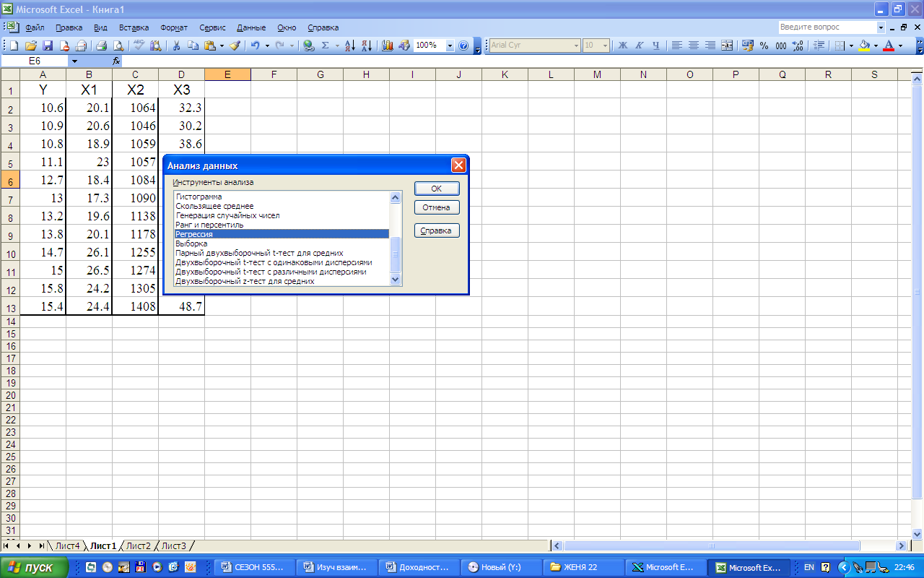Open the Вставка menu
Image resolution: width=924 pixels, height=578 pixels.
click(134, 27)
